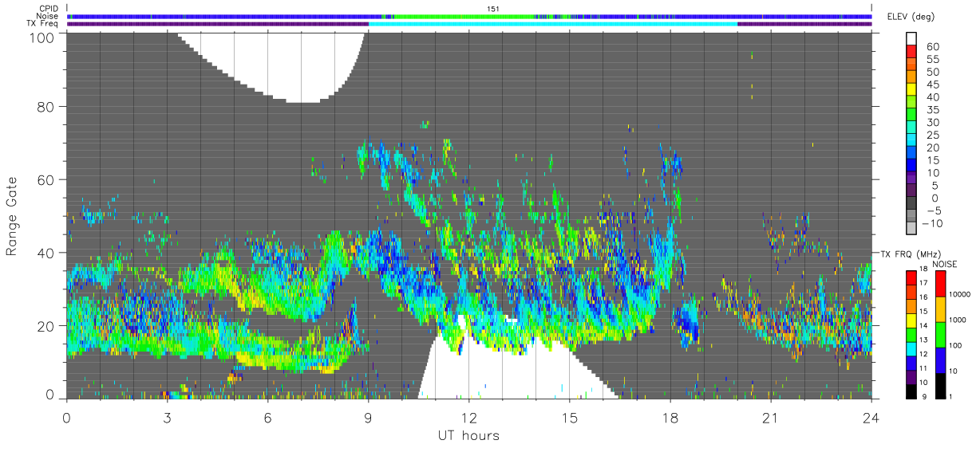Click x-axis tick label '3'
Screen dimensions: 980x452
pyautogui.click(x=167, y=417)
